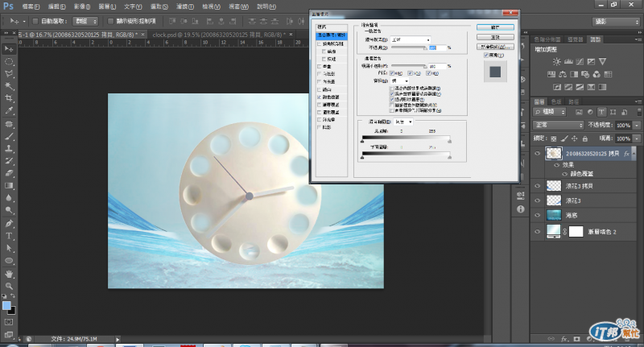Switch to the clock.psd document tab
Viewport: 644px width, 347px height.
(219, 35)
